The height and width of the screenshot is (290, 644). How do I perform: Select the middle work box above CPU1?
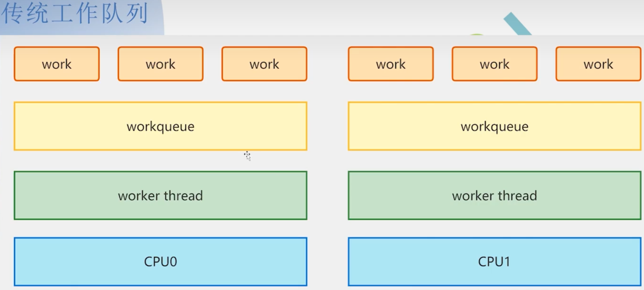coord(494,64)
